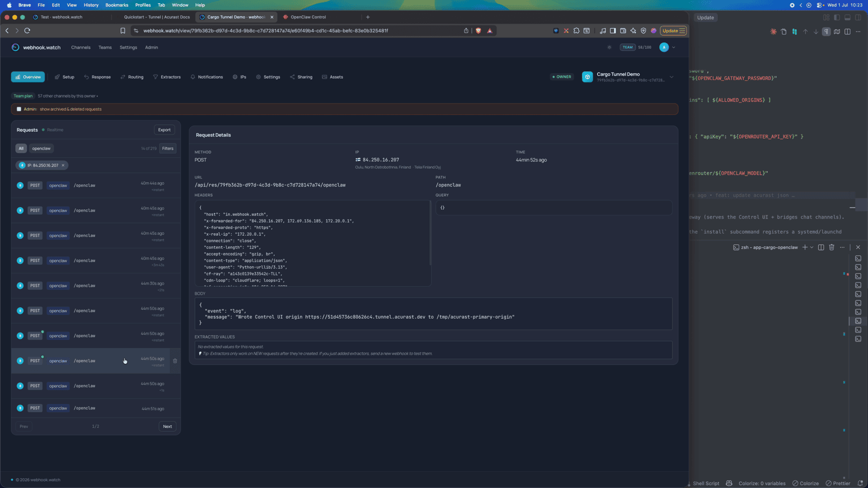This screenshot has width=868, height=488.
Task: Open the user avatar menu chevron
Action: tap(674, 47)
